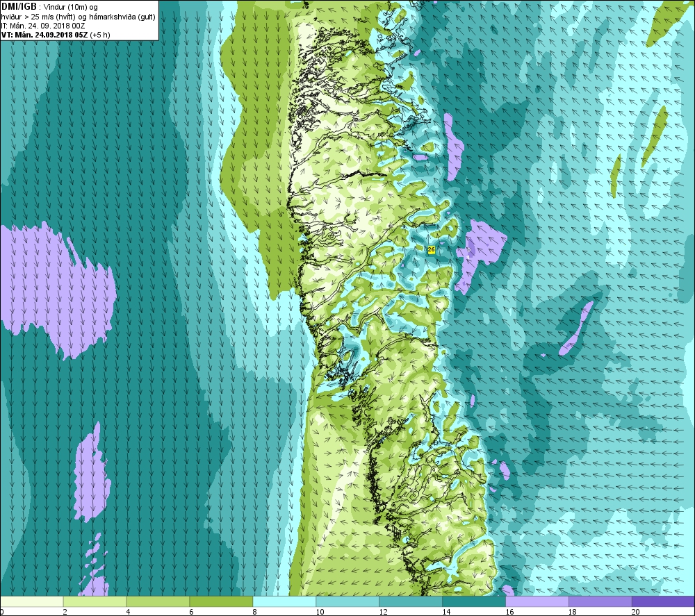Viewport: 695px width, 616px height.
Task: Click the 'Vindur (10m) og' label
Action: point(71,8)
